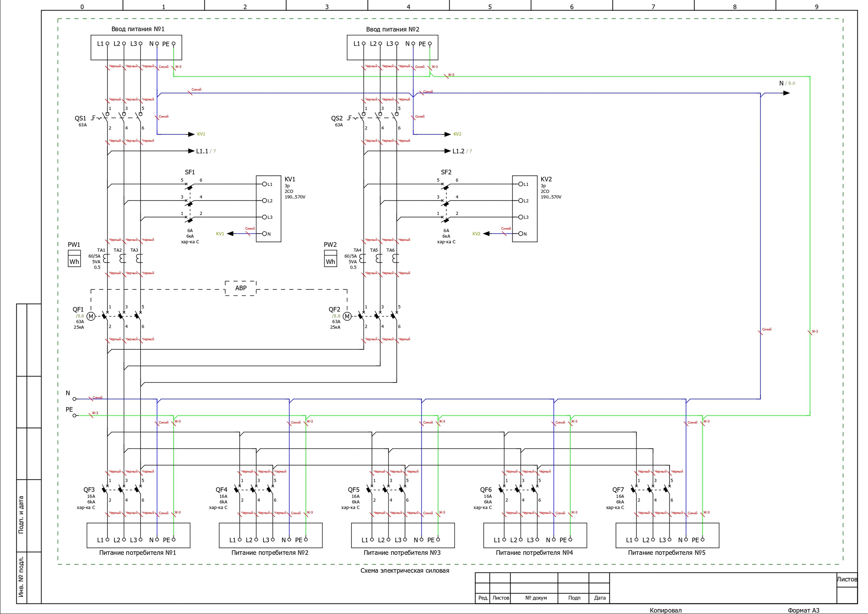Select PE terminal of 'Ввод питания №2'
The height and width of the screenshot is (614, 868).
click(x=430, y=44)
